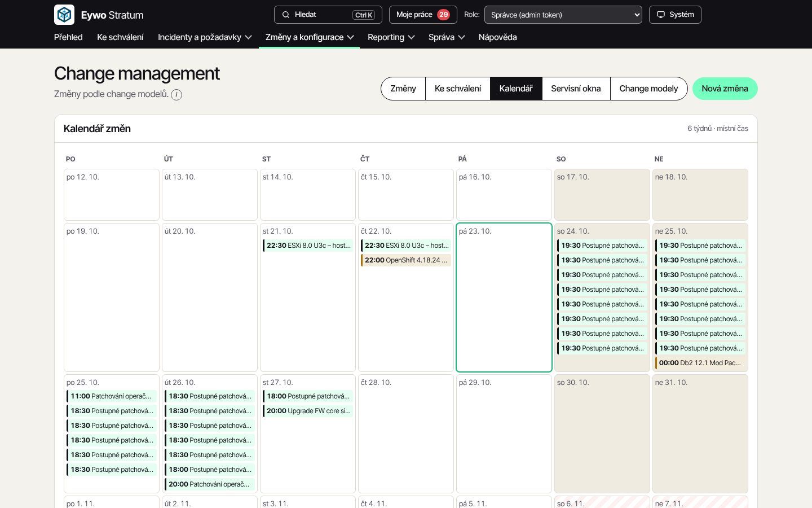
Task: Select day cell čt 15. 10.
Action: tap(406, 195)
